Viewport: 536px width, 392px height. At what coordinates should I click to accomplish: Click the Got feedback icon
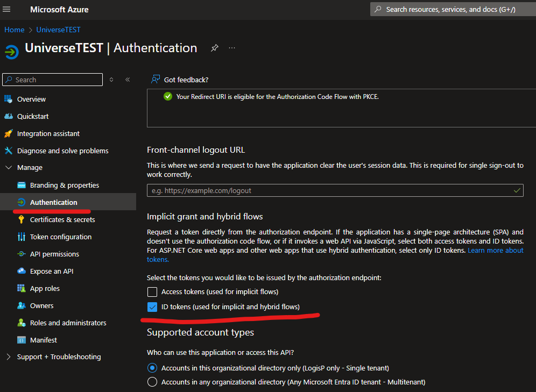[x=156, y=80]
